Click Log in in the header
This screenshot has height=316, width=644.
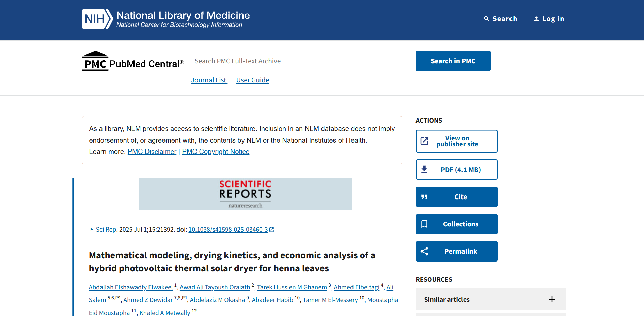point(553,19)
